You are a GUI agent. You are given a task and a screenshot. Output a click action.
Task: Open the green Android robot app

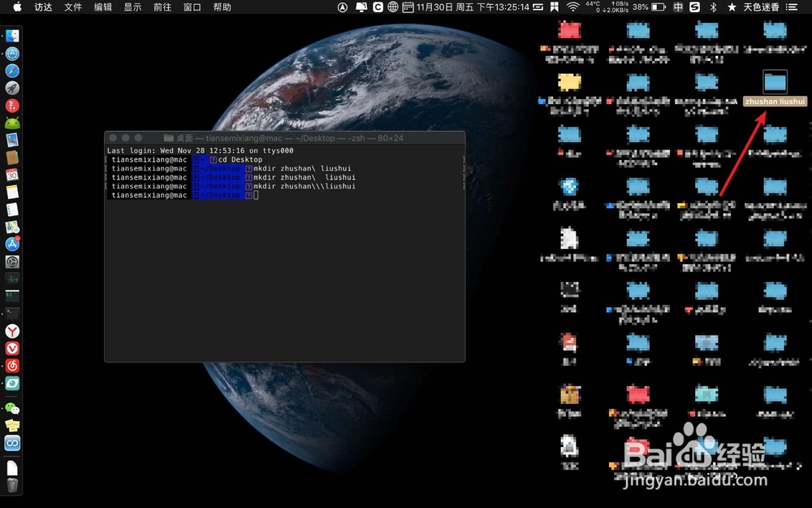12,123
